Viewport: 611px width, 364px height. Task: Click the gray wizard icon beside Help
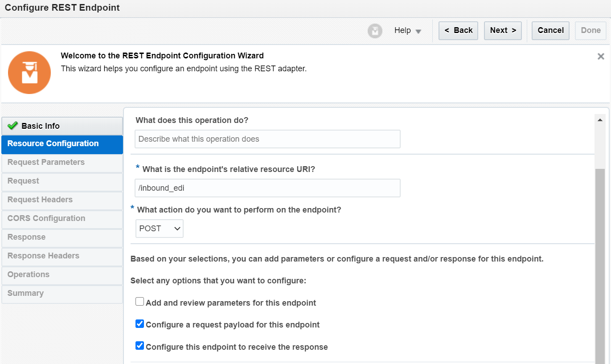(x=375, y=31)
